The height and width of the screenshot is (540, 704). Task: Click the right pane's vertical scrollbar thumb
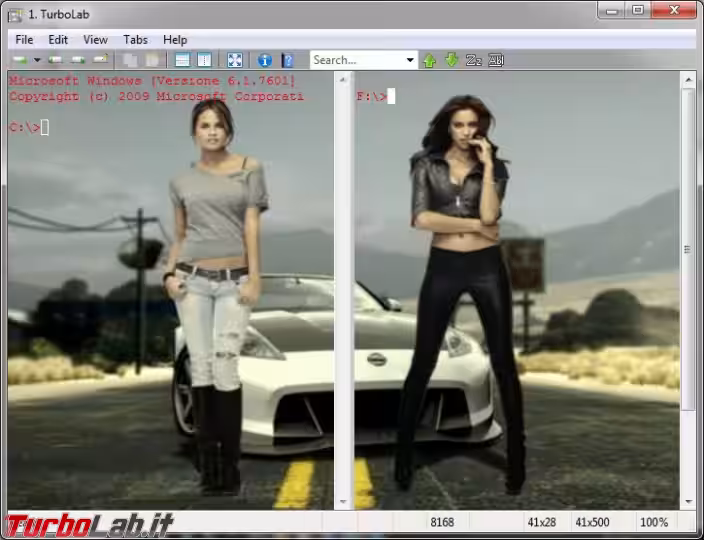[688, 250]
